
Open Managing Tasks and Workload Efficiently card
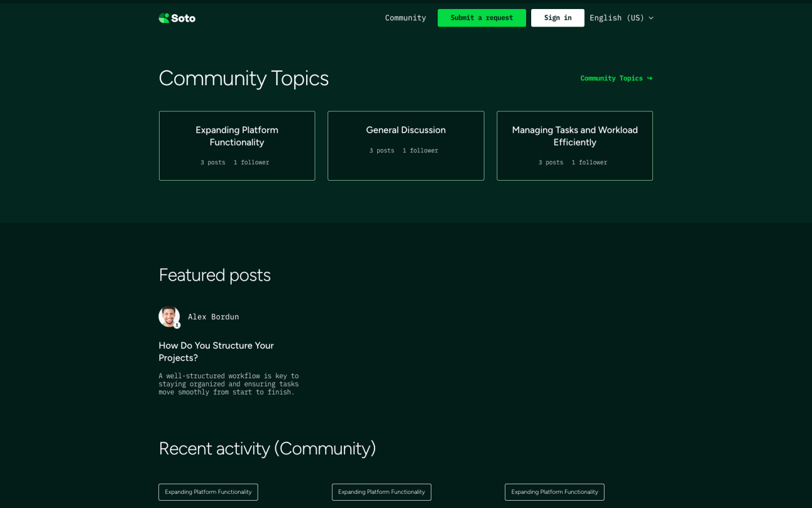click(575, 146)
